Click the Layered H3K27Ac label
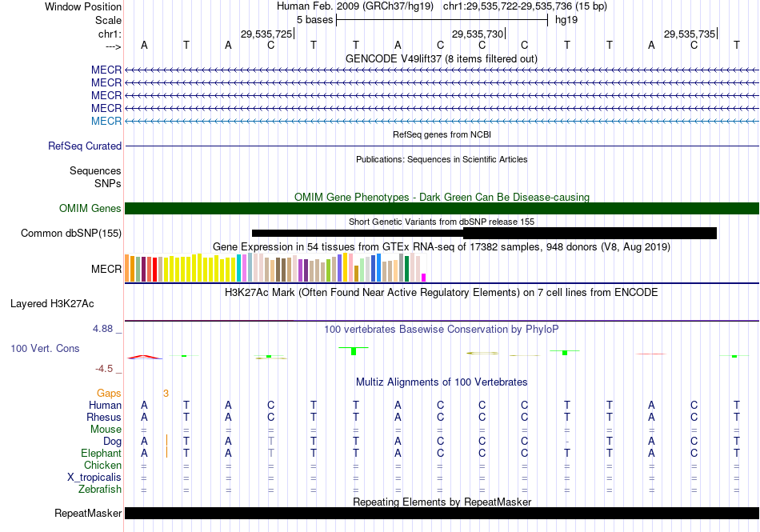 (52, 304)
